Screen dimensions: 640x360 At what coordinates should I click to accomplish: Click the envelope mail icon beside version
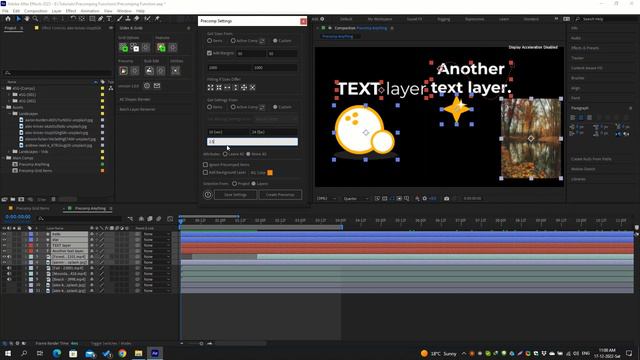[x=157, y=86]
